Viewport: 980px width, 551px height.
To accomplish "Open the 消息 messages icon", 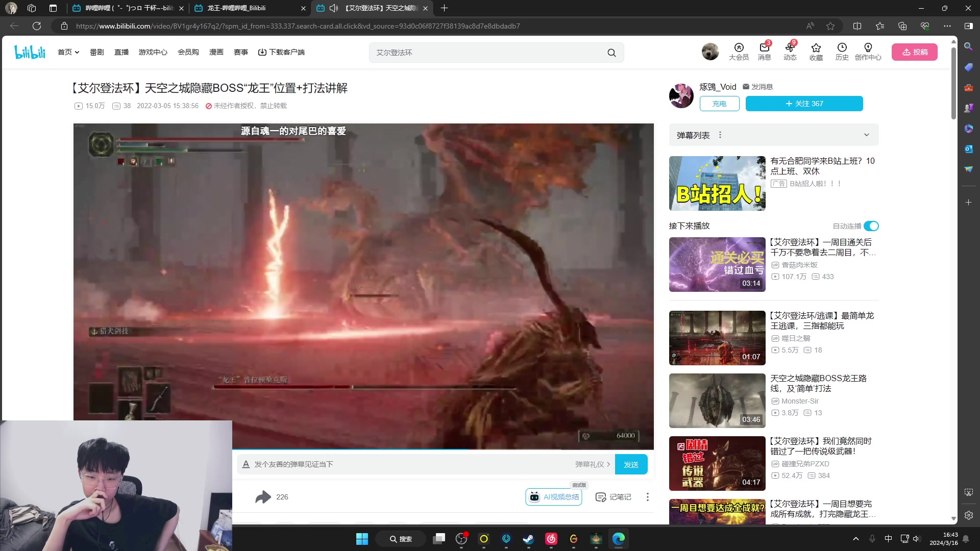I will click(764, 52).
